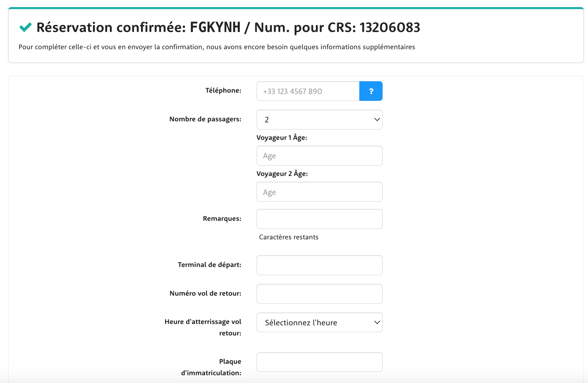Click the Voyageur 1 Âge label

282,138
